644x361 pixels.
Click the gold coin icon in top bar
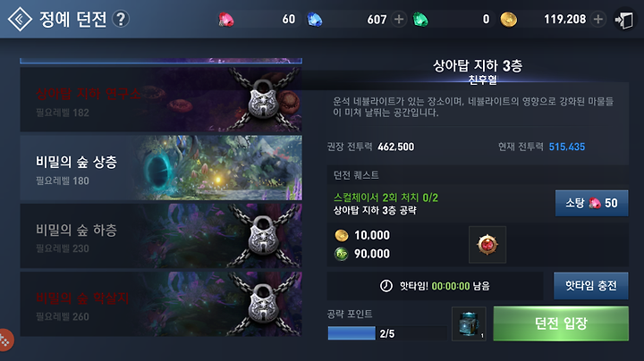coord(508,20)
